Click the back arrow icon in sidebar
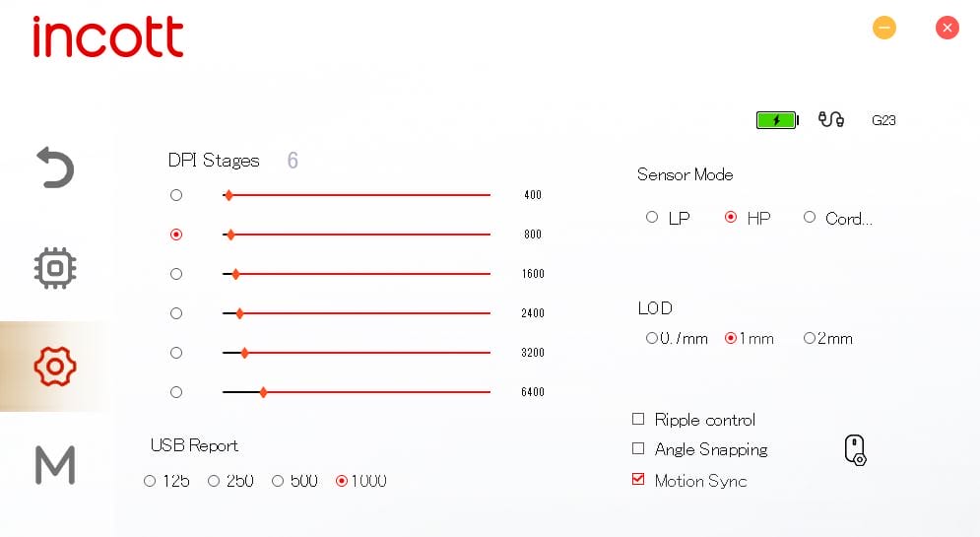980x537 pixels. 55,168
